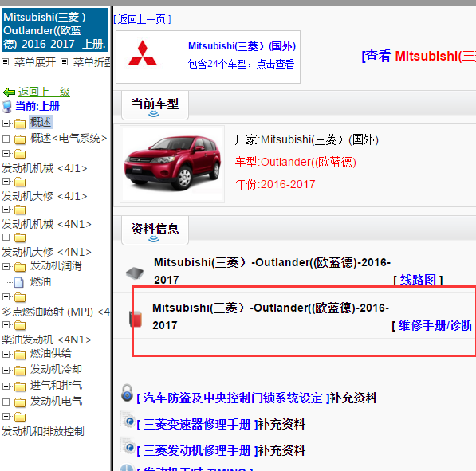Select the 柴油发动机 <4N1> tree item
Viewport: 476px width, 471px height.
pyautogui.click(x=46, y=340)
